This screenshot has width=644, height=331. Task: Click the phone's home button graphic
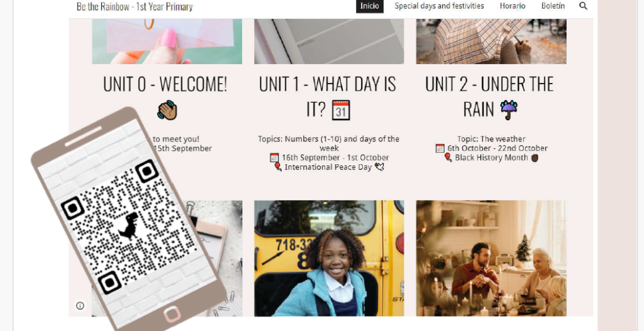coord(172,315)
